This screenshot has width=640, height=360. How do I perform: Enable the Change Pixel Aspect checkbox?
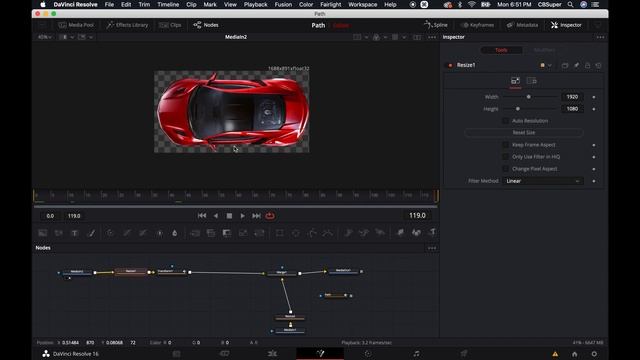coord(505,169)
